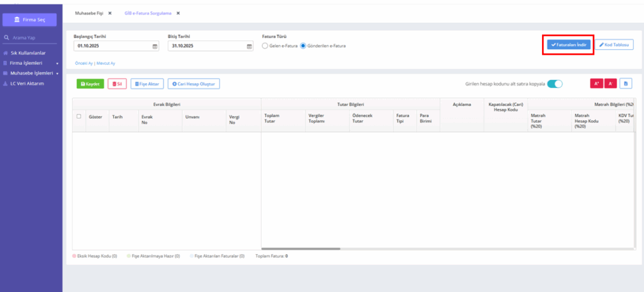Viewport: 644px width, 292px height.
Task: Click the Vergi No column header
Action: [x=243, y=121]
